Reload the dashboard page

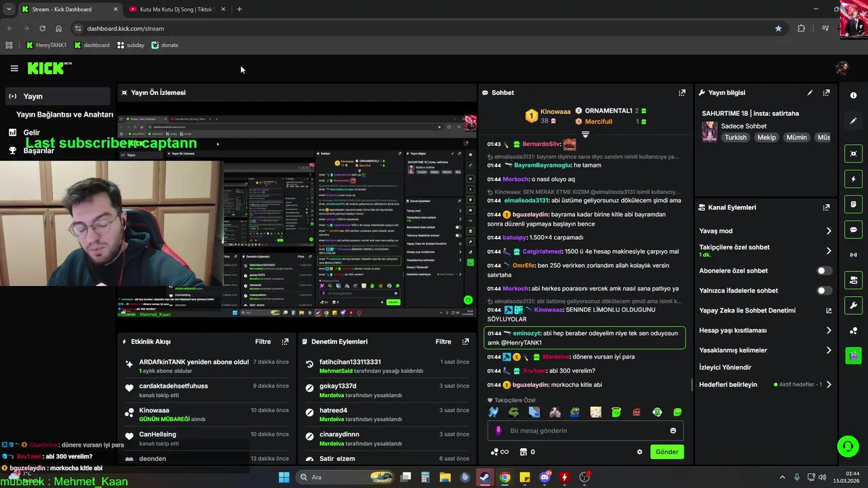42,28
